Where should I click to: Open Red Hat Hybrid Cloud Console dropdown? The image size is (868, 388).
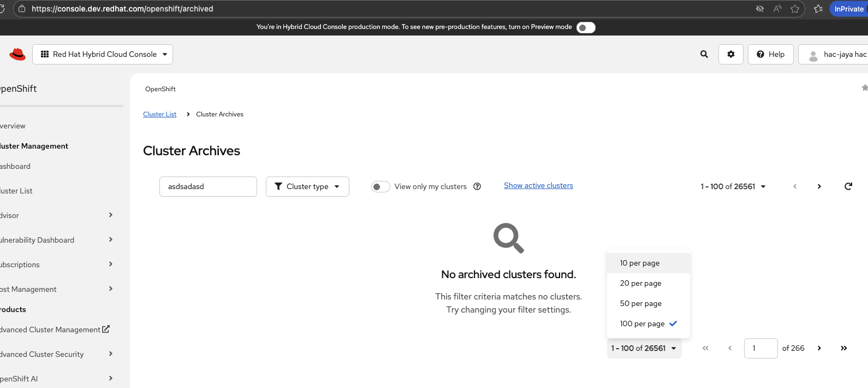click(x=103, y=54)
